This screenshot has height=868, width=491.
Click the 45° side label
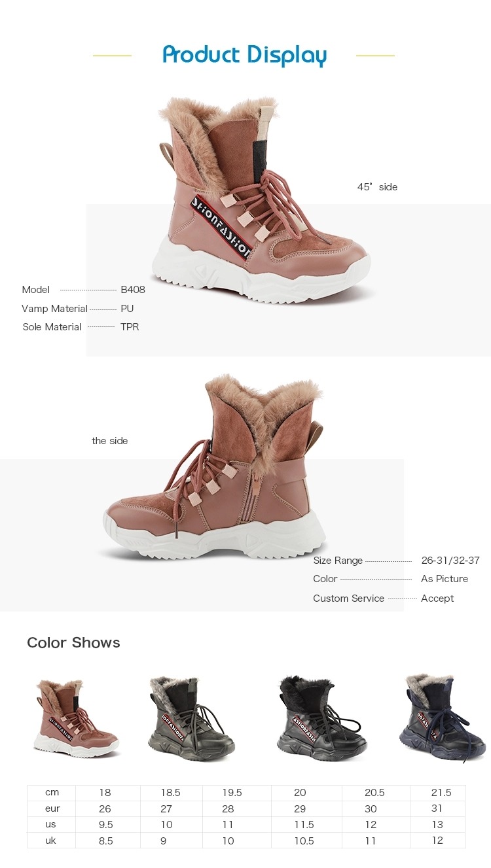377,187
